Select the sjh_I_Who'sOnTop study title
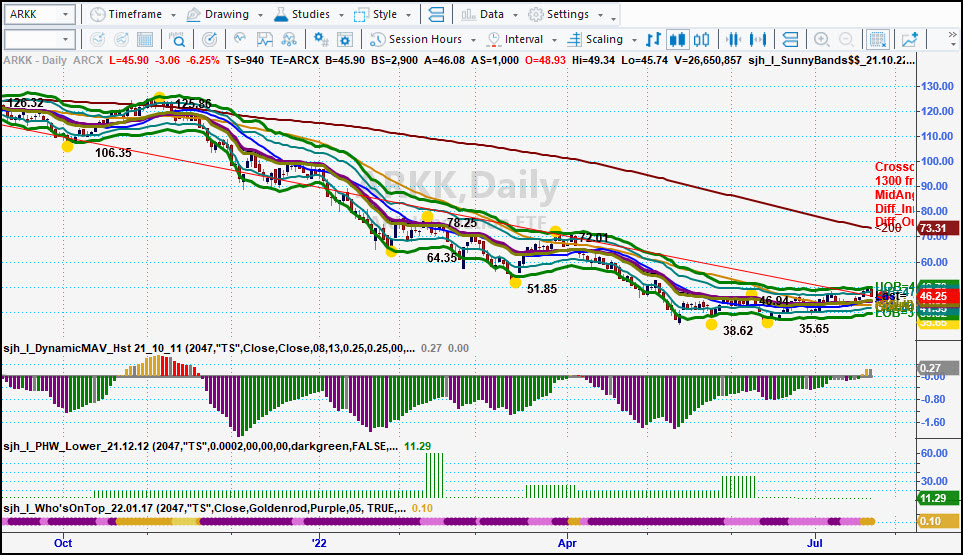The width and height of the screenshot is (963, 555). coord(205,508)
